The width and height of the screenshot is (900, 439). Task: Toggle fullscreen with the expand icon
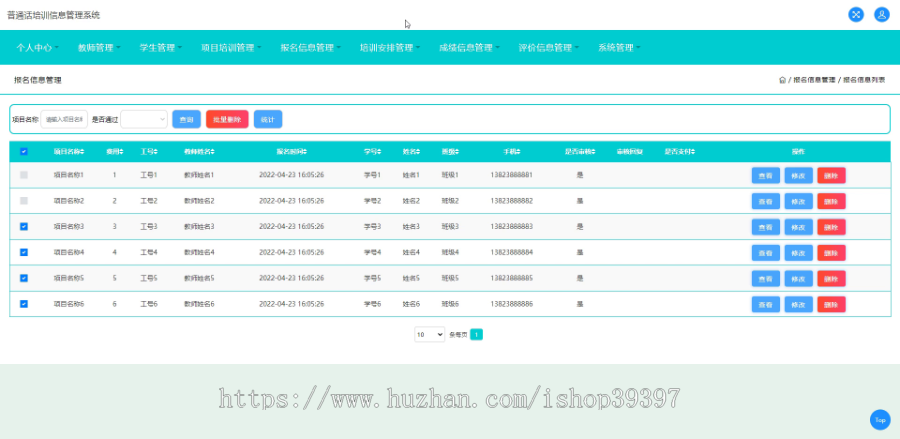(856, 15)
